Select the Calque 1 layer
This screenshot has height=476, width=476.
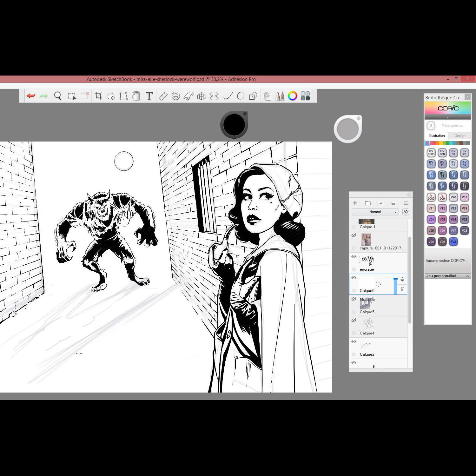coord(378,225)
